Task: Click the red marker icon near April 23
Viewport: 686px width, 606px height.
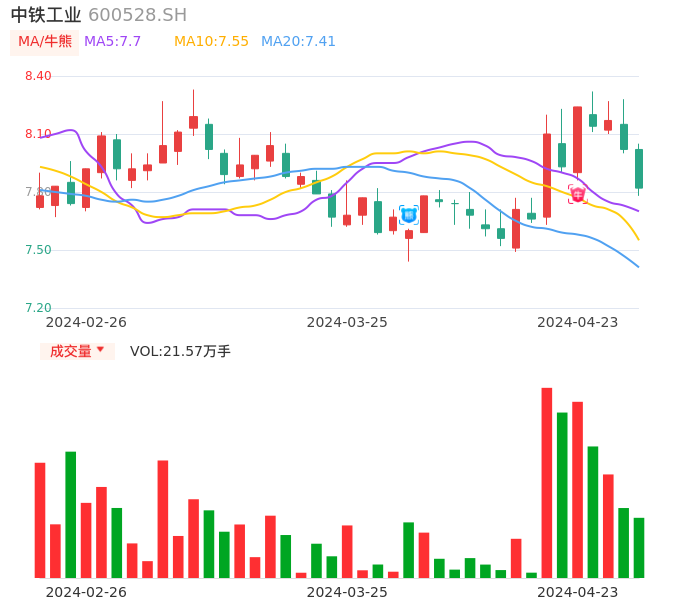Action: coord(577,194)
